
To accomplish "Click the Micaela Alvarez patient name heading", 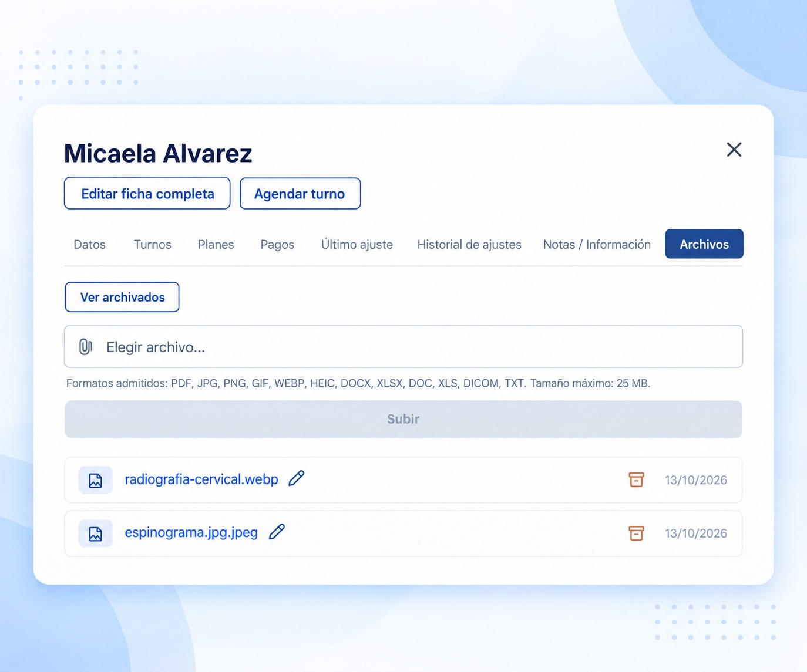I will 158,154.
